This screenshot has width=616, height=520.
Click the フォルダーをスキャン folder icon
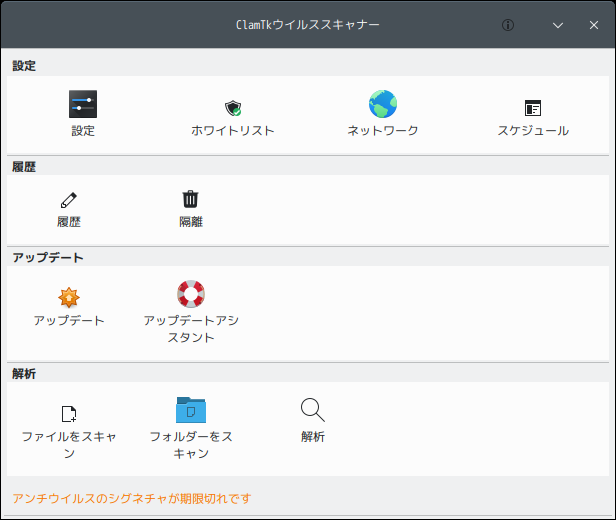(x=190, y=410)
